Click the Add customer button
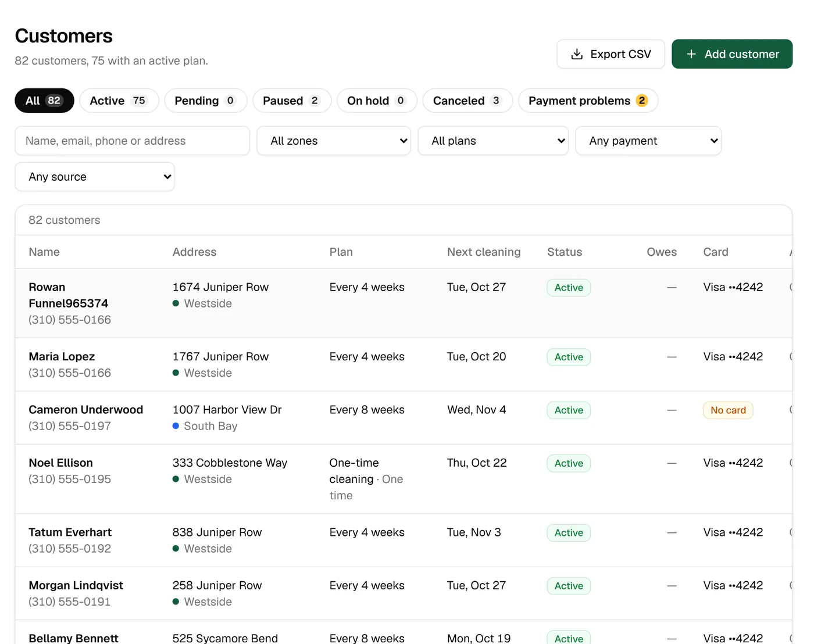814x644 pixels. click(x=732, y=54)
